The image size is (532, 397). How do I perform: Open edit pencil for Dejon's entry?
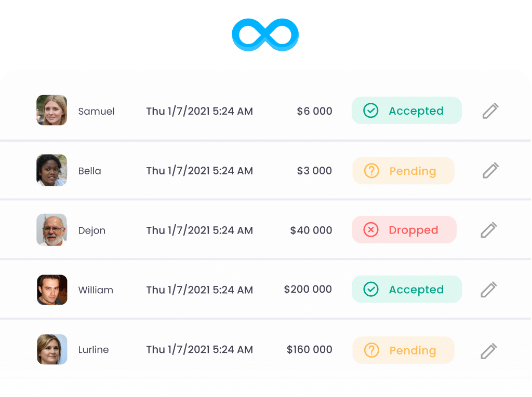488,230
